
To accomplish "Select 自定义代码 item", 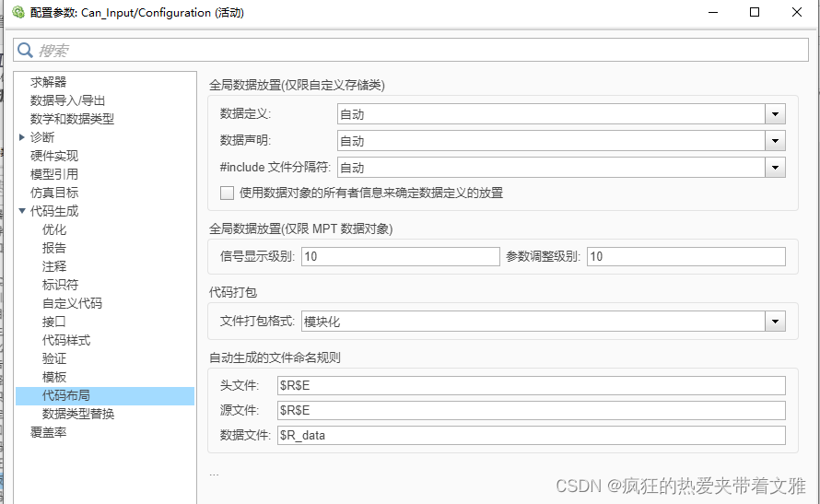I will coord(72,303).
